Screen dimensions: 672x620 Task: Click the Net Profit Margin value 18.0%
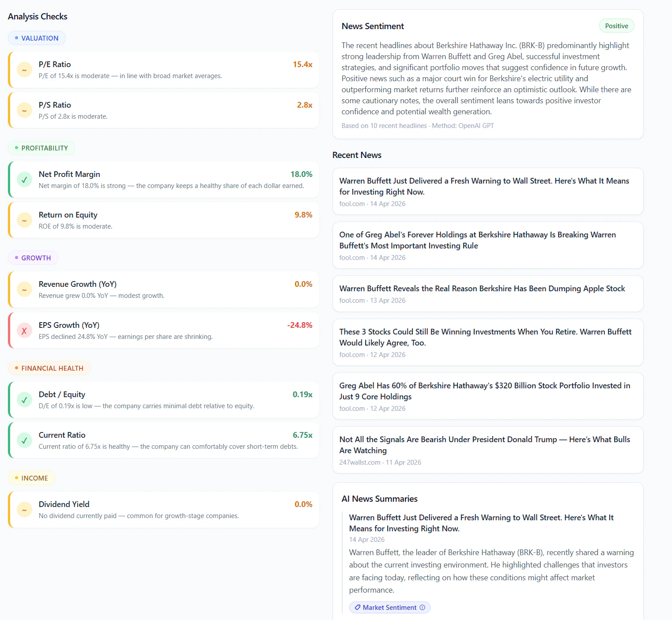301,174
